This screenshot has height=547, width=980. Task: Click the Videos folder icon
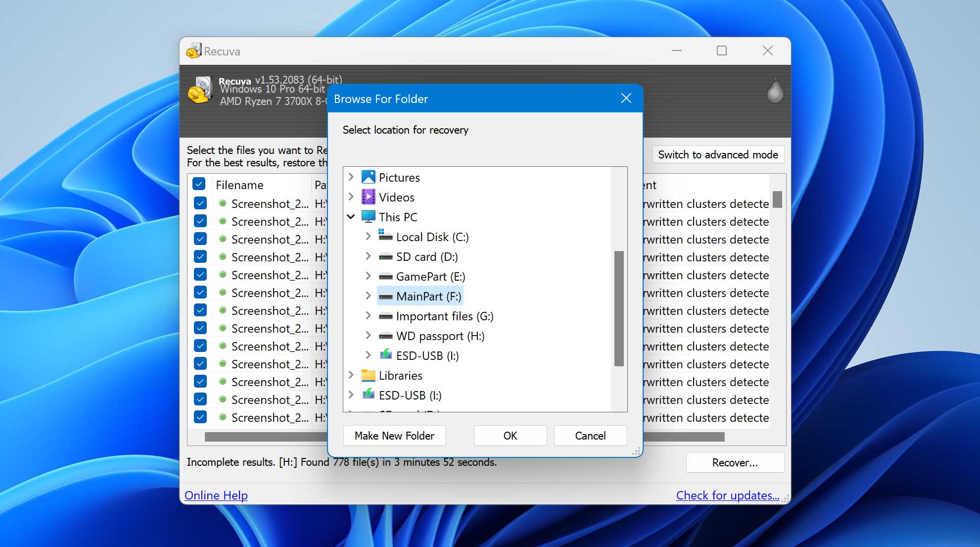[369, 197]
